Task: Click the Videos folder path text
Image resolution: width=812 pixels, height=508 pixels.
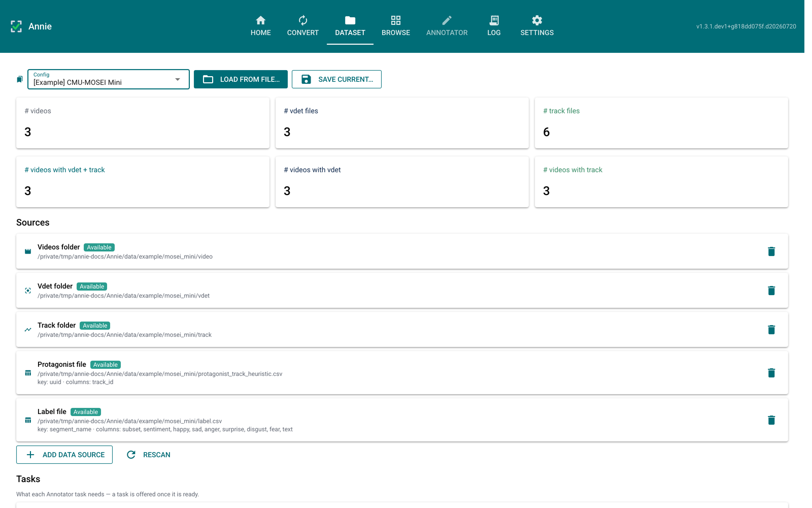Action: (x=125, y=257)
